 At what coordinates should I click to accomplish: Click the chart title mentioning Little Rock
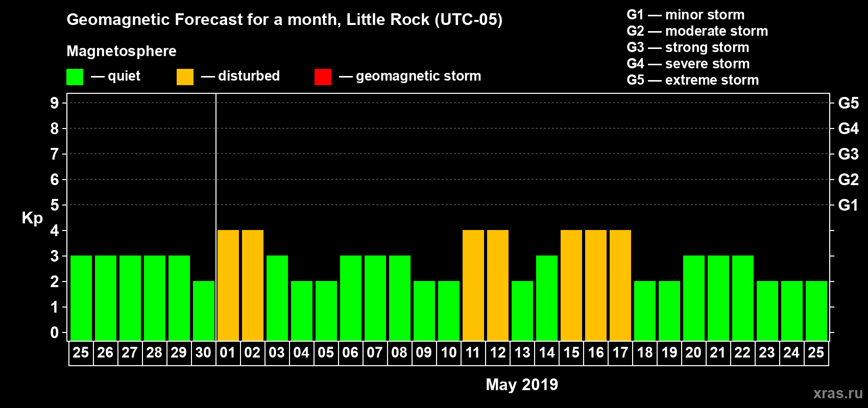coord(284,20)
